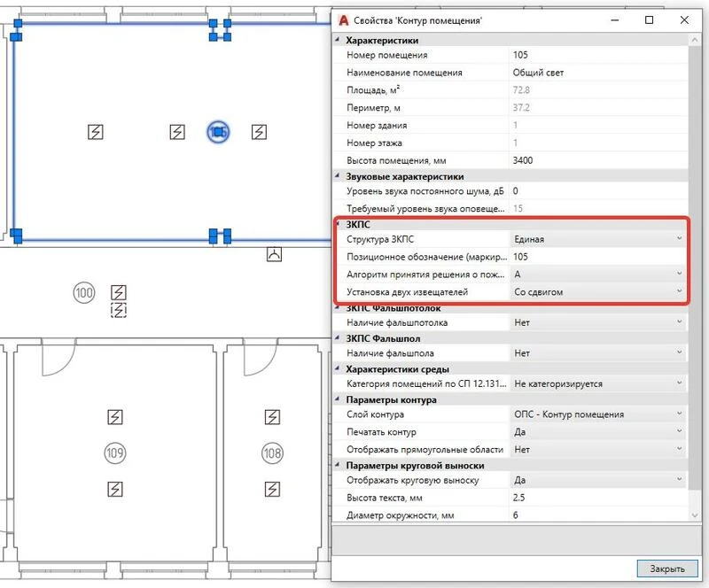Click the device symbol below room 105's bottom wall
The width and height of the screenshot is (709, 588).
pos(275,255)
